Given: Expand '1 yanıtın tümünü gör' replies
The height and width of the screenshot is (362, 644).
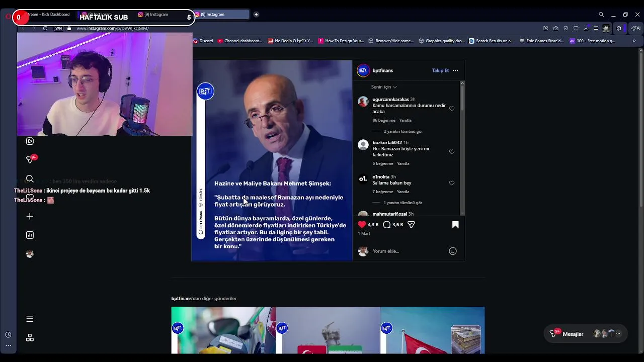Looking at the screenshot, I should [x=403, y=203].
